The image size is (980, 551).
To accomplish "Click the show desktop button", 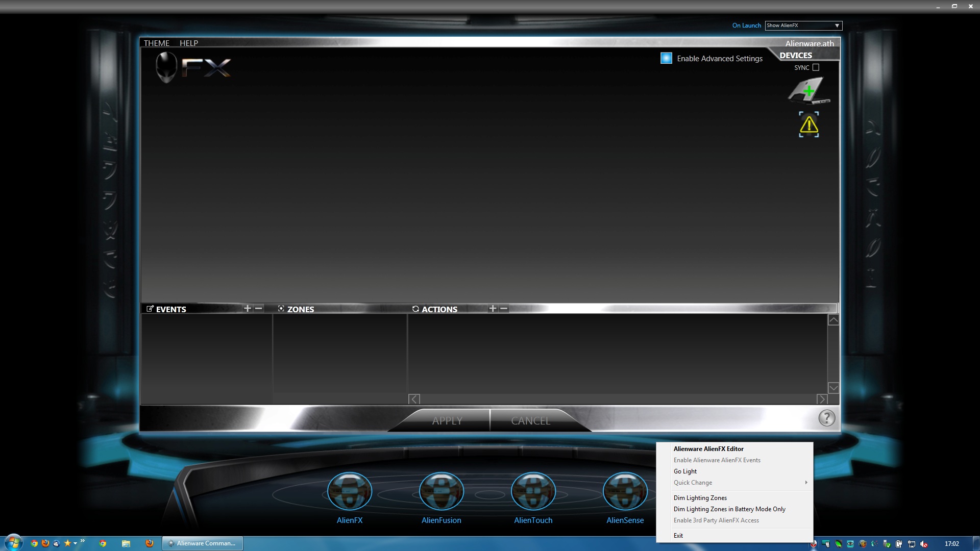I will point(976,543).
